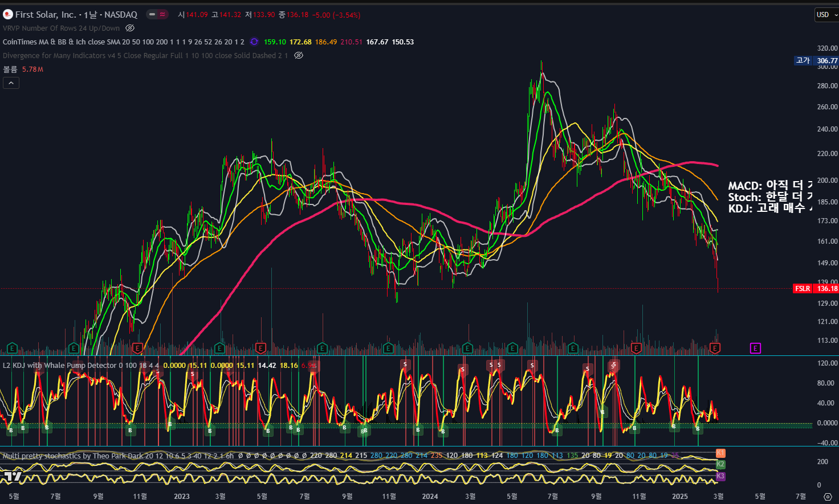This screenshot has width=839, height=504.
Task: Click the purple refresh icon beside CoinTimes indicator
Action: (254, 42)
